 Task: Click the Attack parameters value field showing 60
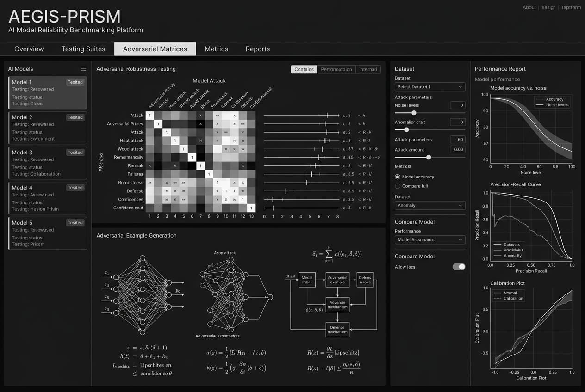pos(457,140)
